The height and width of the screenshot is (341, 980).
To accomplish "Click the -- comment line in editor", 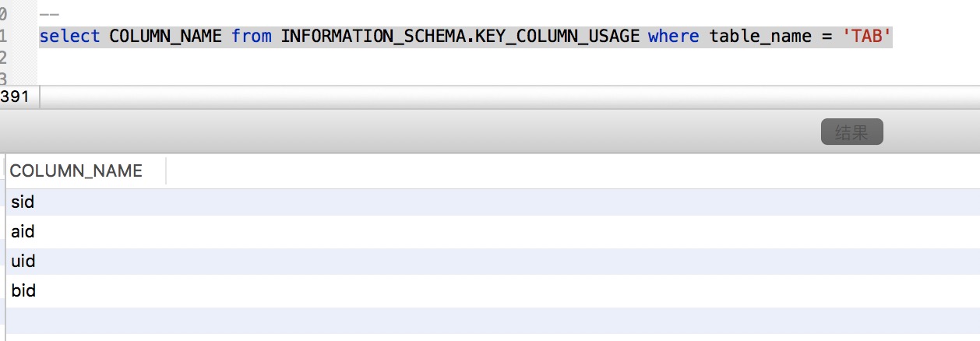I will point(49,15).
